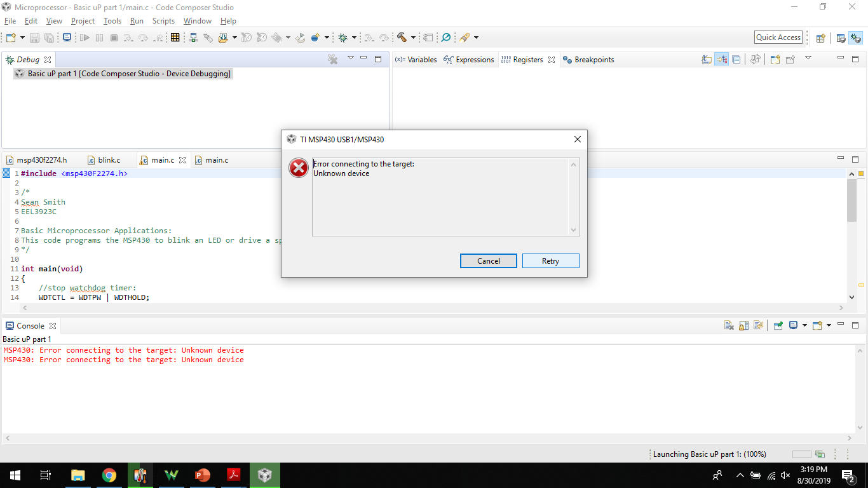Open the Project menu
868x488 pixels.
(83, 21)
